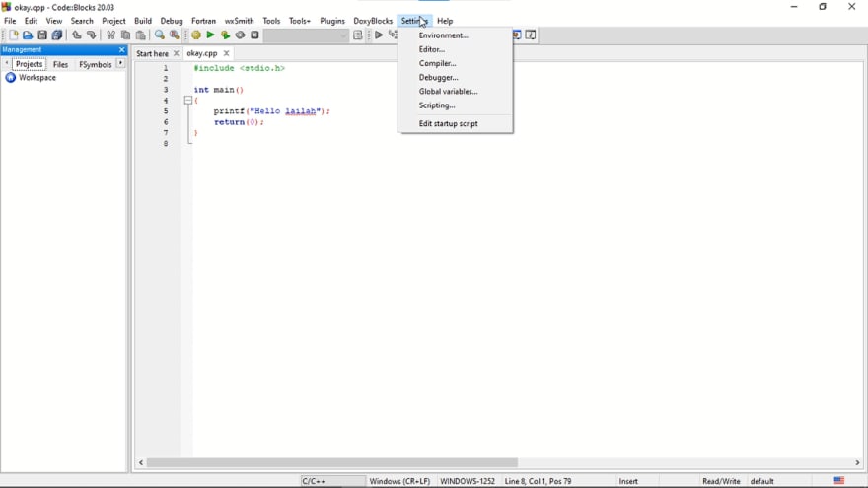Open the Help menu

coord(445,21)
